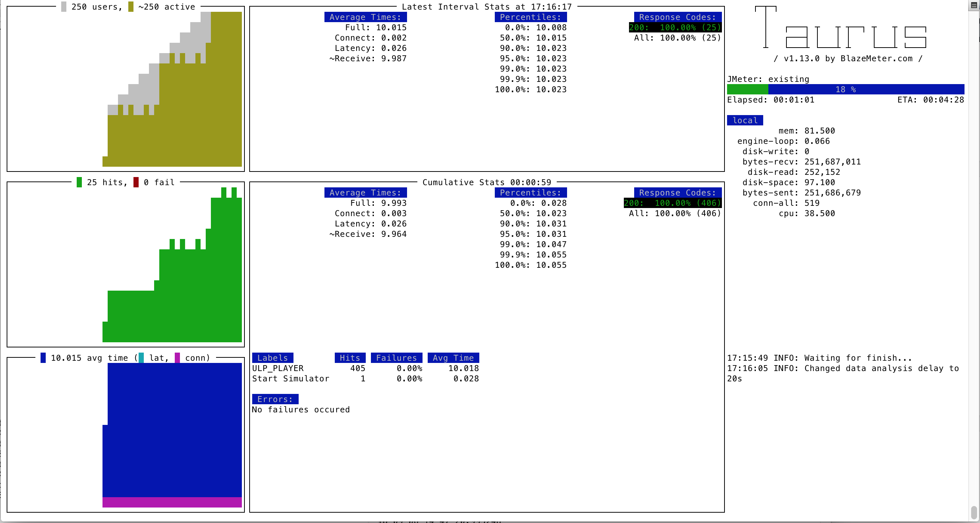Click the All: 100.00% (25) line
Viewport: 980px width, 523px height.
click(x=678, y=38)
